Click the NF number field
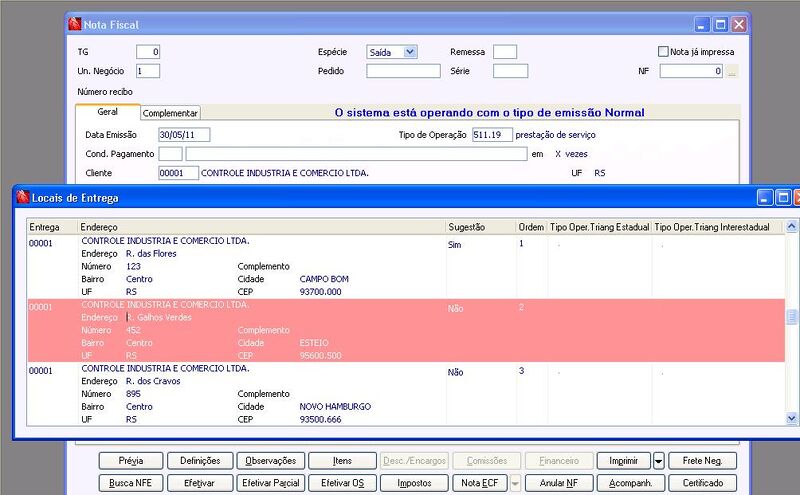This screenshot has height=495, width=800. click(x=691, y=71)
